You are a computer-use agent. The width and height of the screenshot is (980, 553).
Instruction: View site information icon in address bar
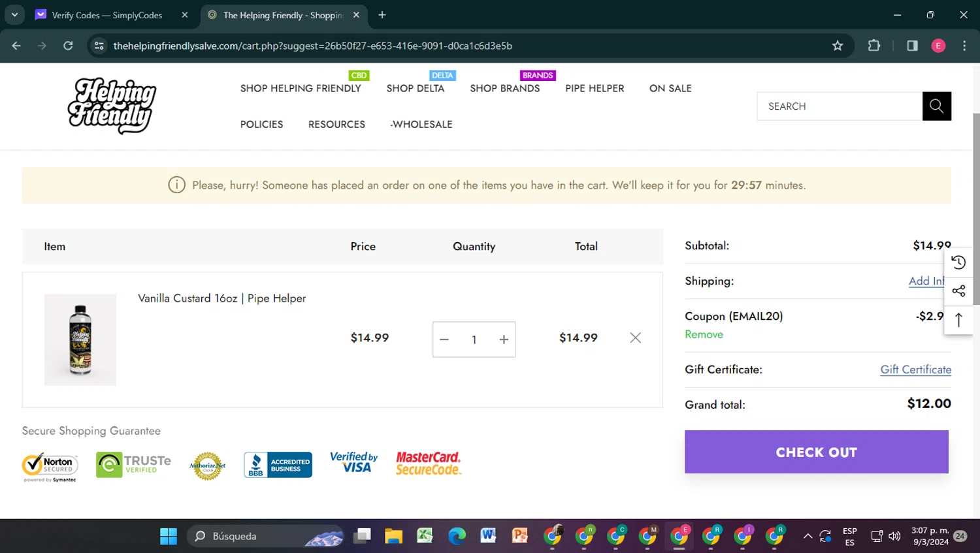[x=99, y=46]
